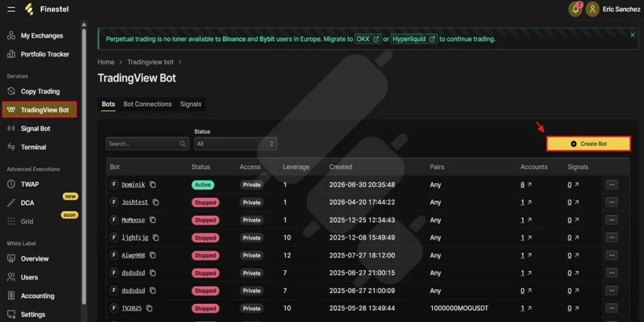Click the Finestel logo
Image resolution: width=644 pixels, height=322 pixels.
tap(46, 9)
